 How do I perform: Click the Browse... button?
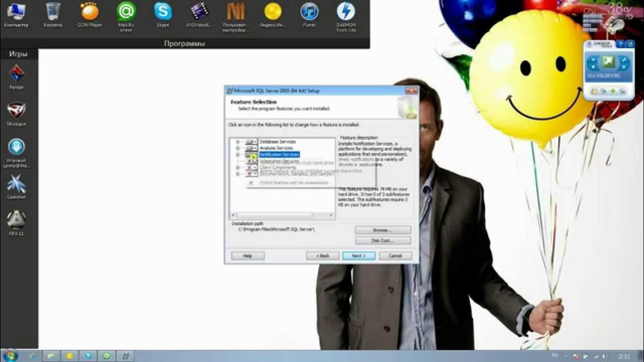click(x=383, y=230)
